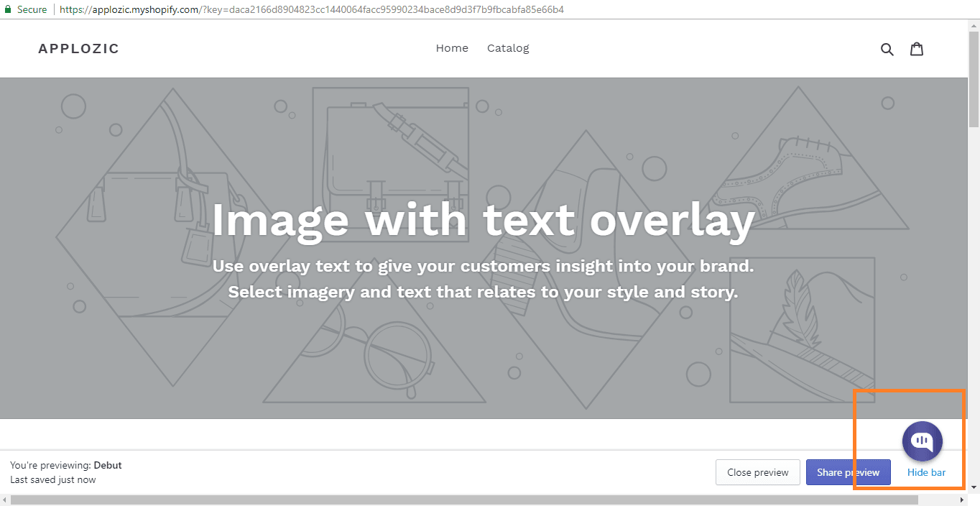Click the horizontal scrollbar left arrow
Viewport: 980px width, 506px height.
click(6, 500)
